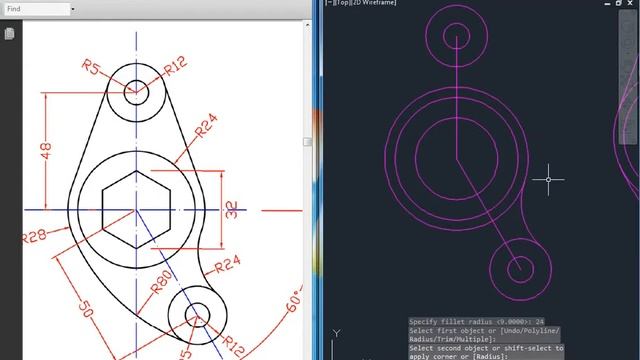Click the R80 radius label

[x=161, y=282]
